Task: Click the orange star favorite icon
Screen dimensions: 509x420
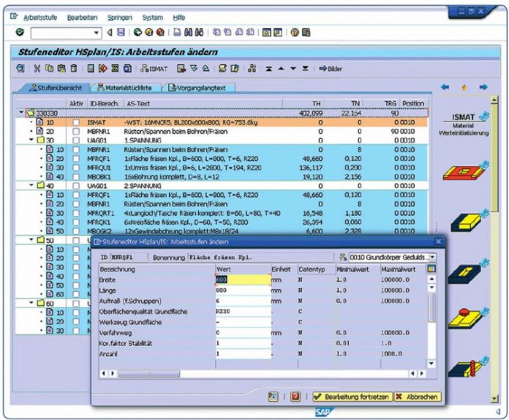Action: click(x=464, y=87)
